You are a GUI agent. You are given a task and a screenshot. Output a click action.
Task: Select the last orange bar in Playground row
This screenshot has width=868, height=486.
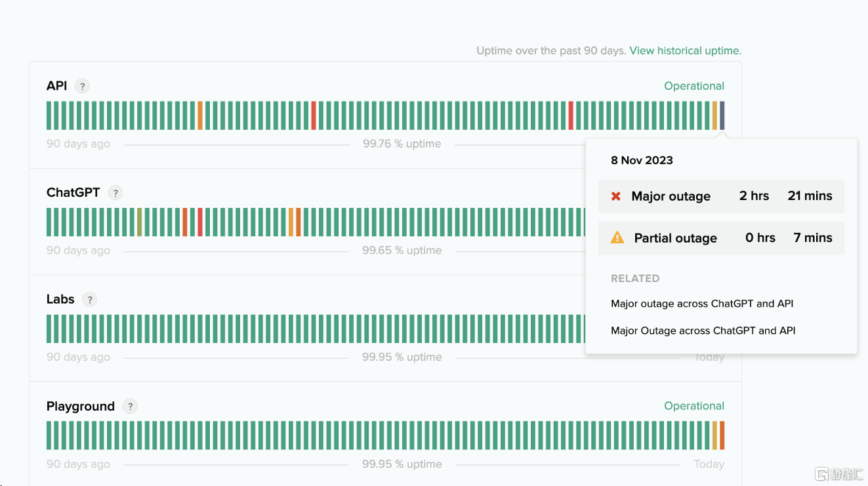point(722,435)
